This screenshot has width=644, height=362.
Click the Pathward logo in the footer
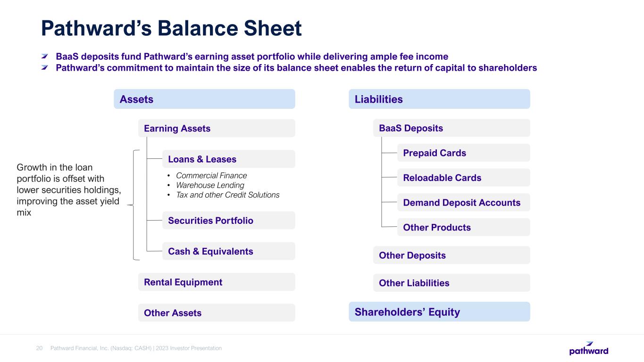[x=588, y=348]
